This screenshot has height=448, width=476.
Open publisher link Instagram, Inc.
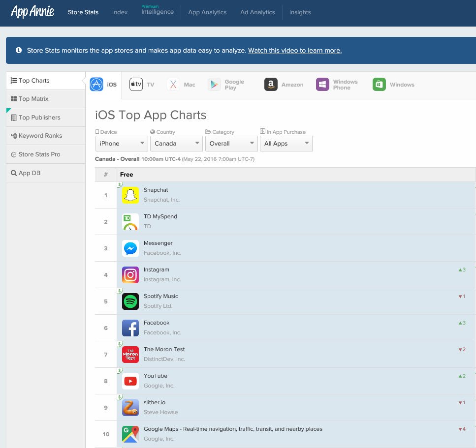(x=162, y=279)
